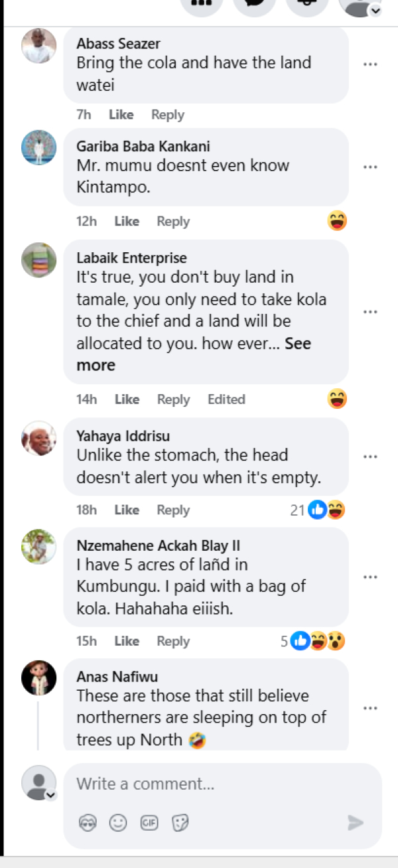Like Gariba Baba Kankani's comment

pos(126,222)
